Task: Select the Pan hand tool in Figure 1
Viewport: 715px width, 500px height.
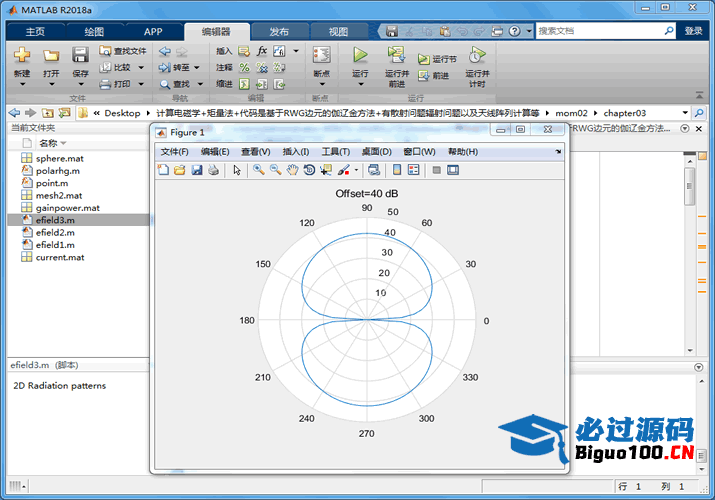Action: coord(292,170)
